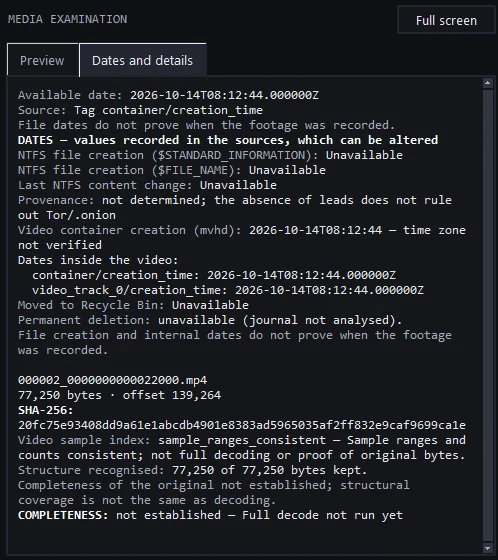This screenshot has height=560, width=498.
Task: Click the SHA-256 hash value
Action: click(x=242, y=425)
